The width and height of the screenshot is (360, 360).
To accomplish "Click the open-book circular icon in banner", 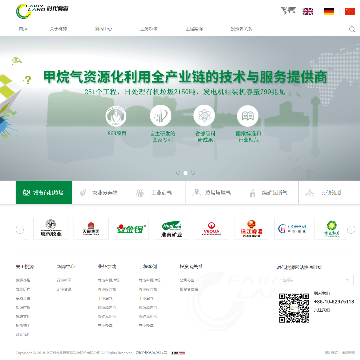I will tap(248, 116).
